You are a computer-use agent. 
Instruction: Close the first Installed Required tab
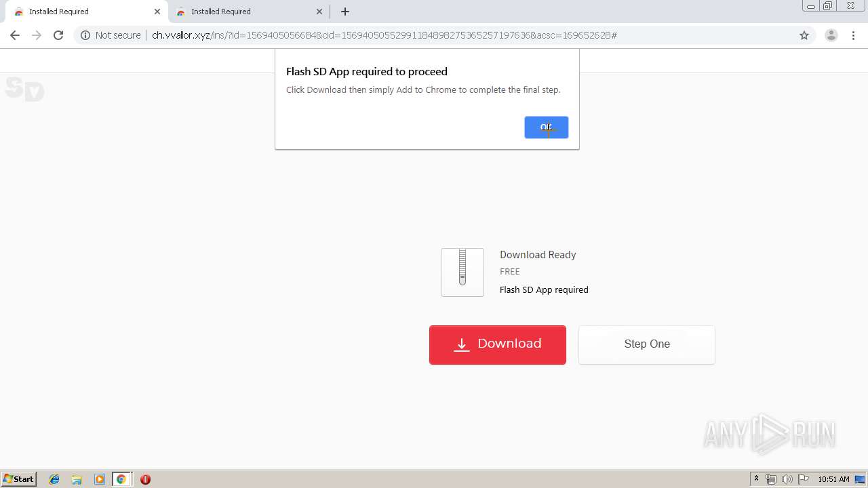157,12
